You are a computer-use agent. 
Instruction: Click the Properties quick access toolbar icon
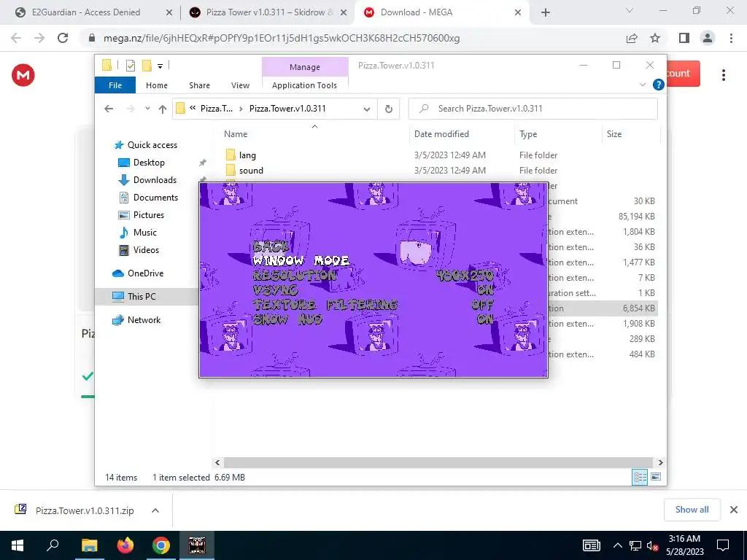pos(130,66)
